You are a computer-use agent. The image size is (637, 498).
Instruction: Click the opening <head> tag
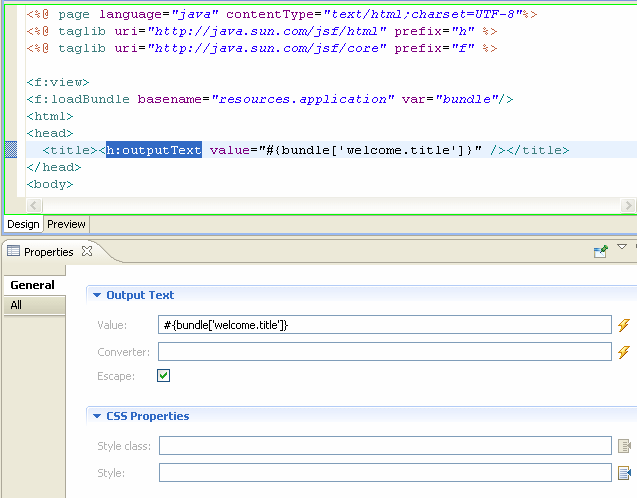tap(50, 133)
